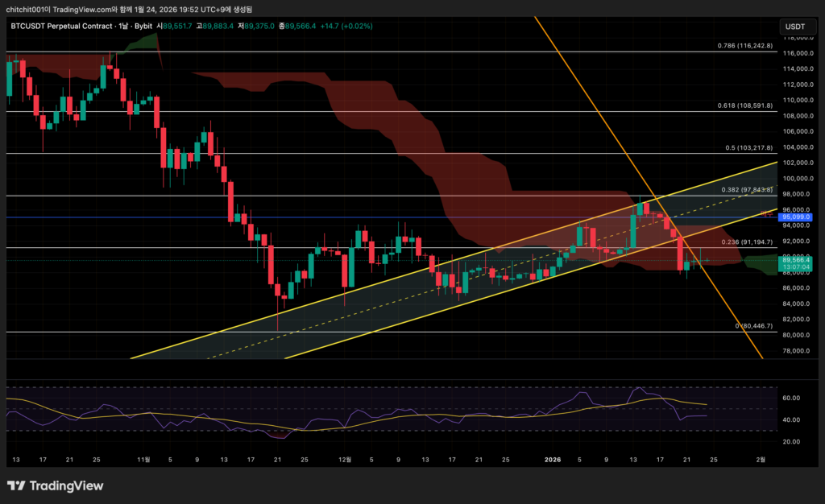Image resolution: width=825 pixels, height=504 pixels.
Task: Click the 11월 month marker on time axis
Action: click(144, 460)
